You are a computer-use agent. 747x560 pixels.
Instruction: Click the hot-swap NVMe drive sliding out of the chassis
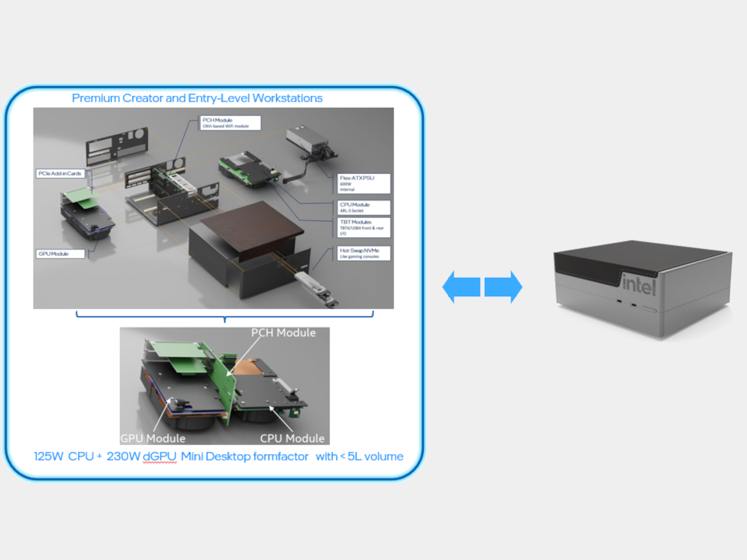coord(315,288)
